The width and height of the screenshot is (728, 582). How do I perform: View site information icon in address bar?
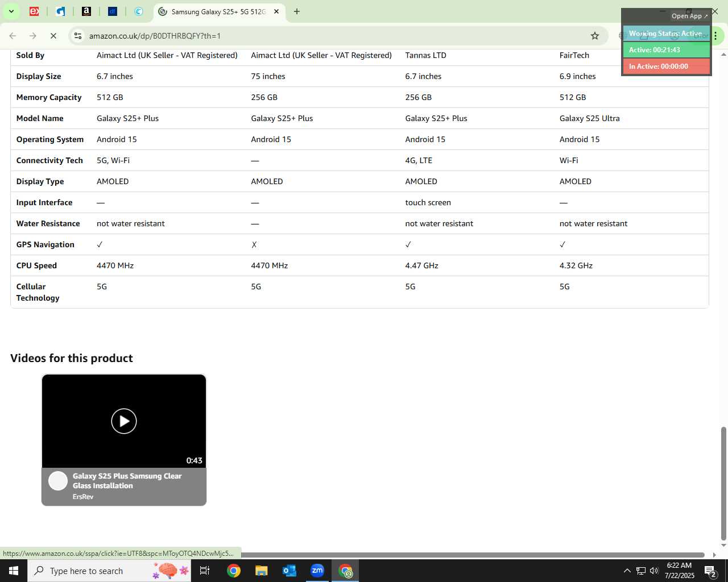pos(78,36)
